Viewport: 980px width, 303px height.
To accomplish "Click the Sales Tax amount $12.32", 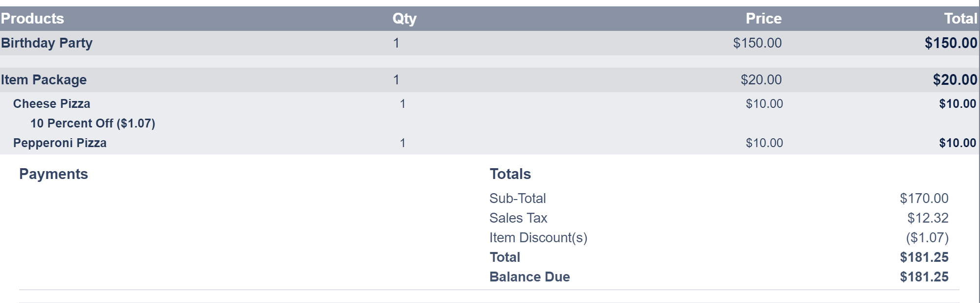I will click(x=928, y=218).
